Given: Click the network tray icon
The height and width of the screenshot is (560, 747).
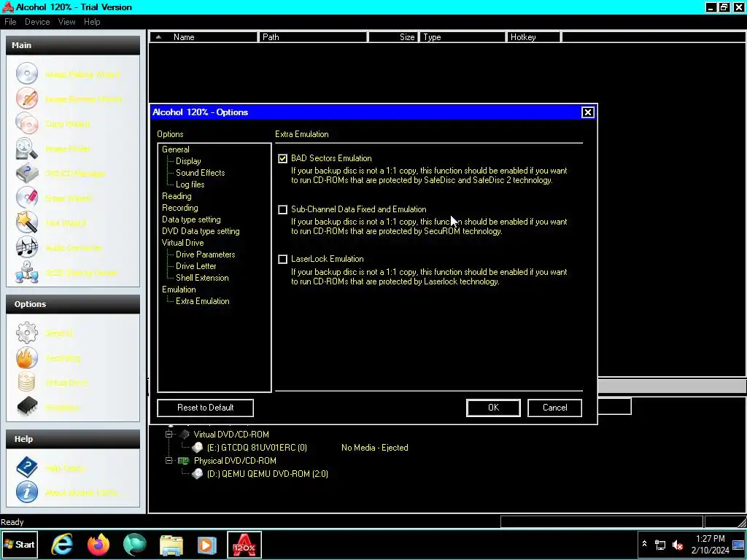Looking at the screenshot, I should click(x=660, y=544).
